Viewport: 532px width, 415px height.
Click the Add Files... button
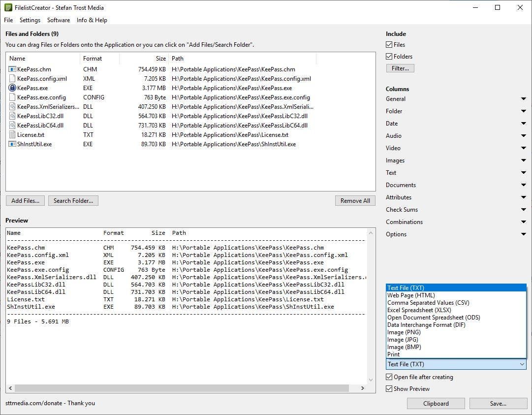25,200
